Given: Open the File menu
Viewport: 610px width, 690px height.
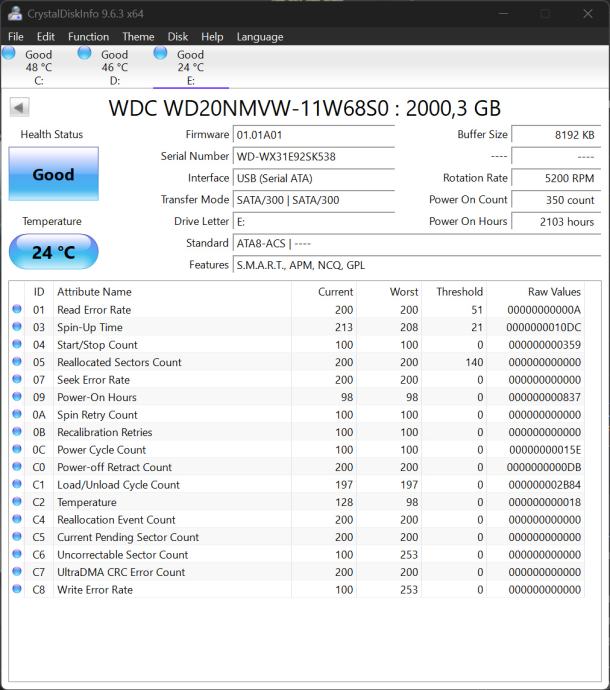Looking at the screenshot, I should (x=15, y=37).
